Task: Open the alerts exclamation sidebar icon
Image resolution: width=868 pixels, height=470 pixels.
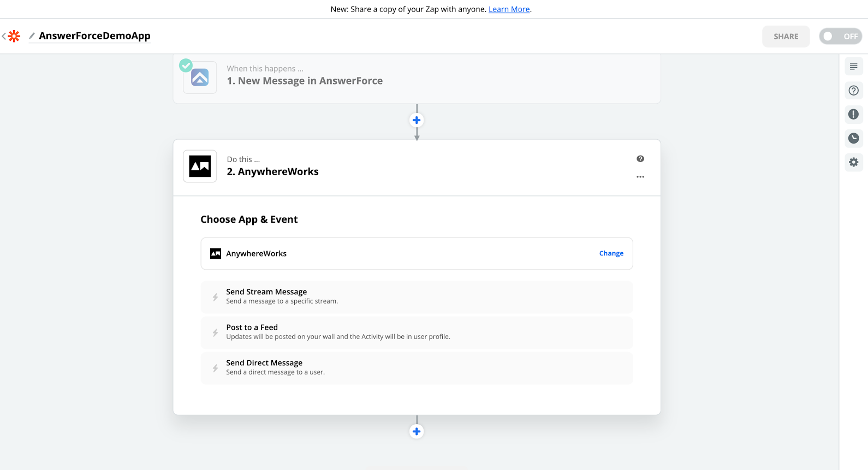Action: 853,114
